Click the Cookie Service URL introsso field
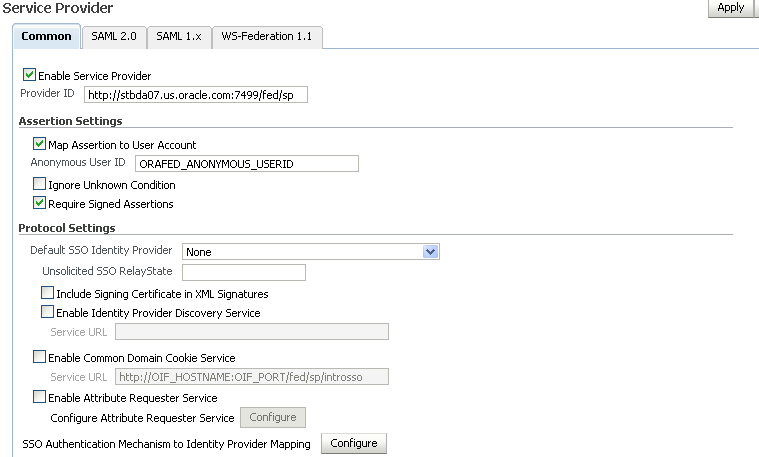The height and width of the screenshot is (457, 759). [x=252, y=377]
